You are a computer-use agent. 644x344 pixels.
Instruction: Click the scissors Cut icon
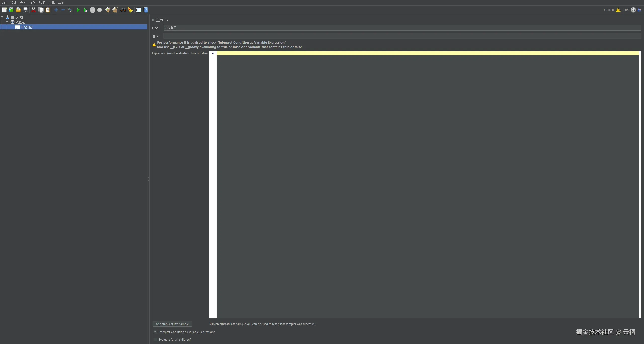[33, 10]
